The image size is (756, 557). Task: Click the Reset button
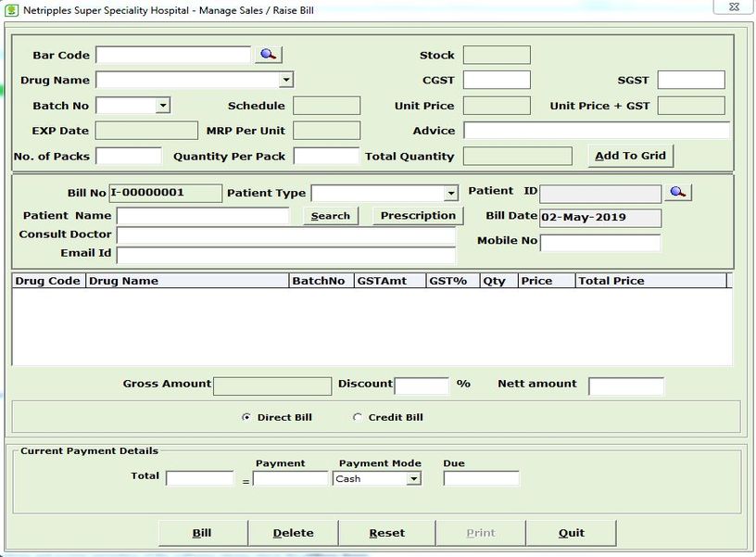(386, 533)
